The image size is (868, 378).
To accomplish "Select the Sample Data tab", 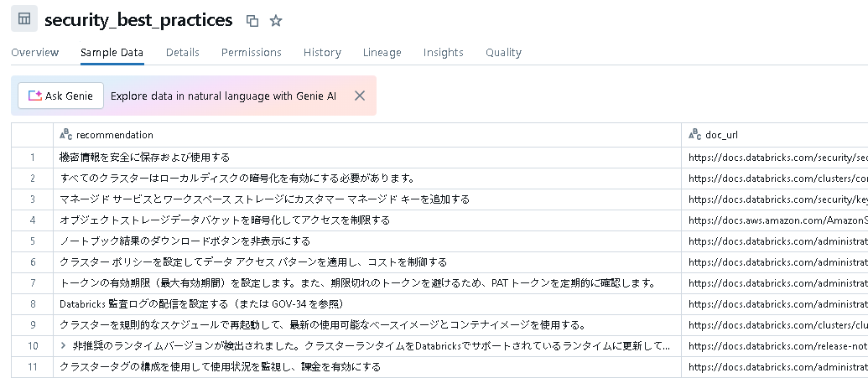I will (112, 53).
